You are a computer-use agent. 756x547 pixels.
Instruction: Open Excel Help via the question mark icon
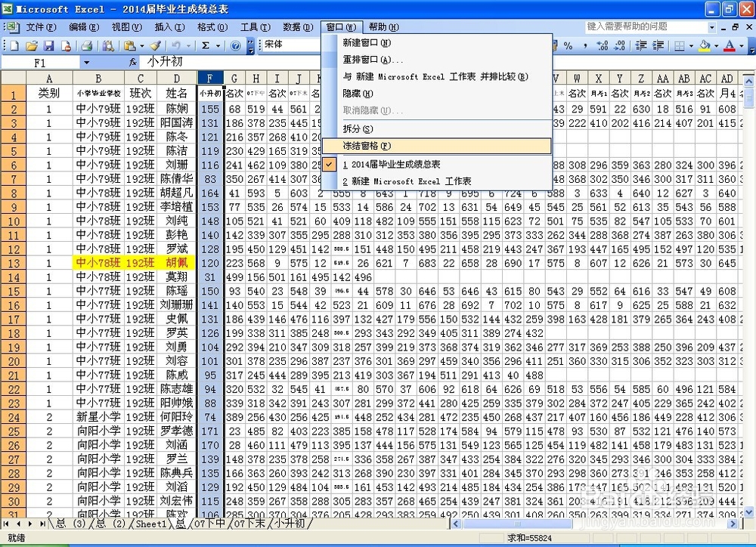(234, 45)
